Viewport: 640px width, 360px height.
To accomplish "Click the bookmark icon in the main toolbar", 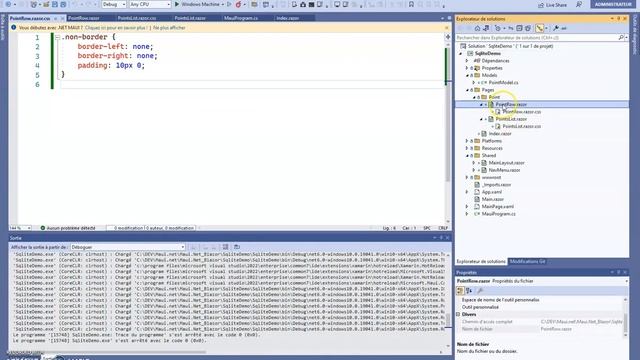I will click(x=411, y=4).
